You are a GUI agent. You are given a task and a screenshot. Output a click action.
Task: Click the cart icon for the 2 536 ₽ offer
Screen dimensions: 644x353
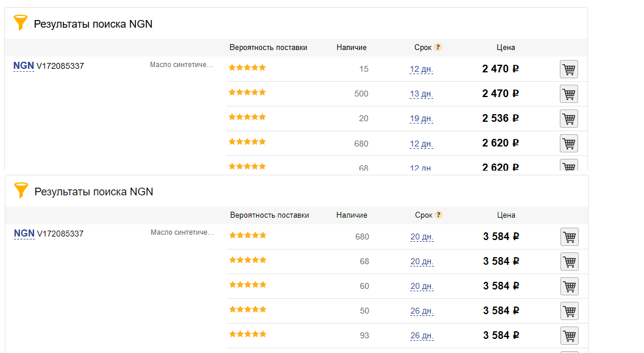[x=569, y=119]
